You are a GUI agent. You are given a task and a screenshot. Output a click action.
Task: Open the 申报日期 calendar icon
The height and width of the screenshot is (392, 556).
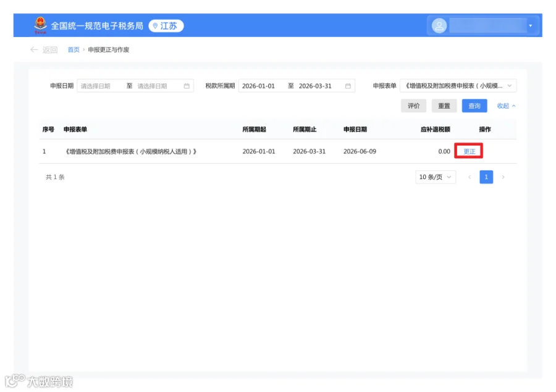click(187, 86)
